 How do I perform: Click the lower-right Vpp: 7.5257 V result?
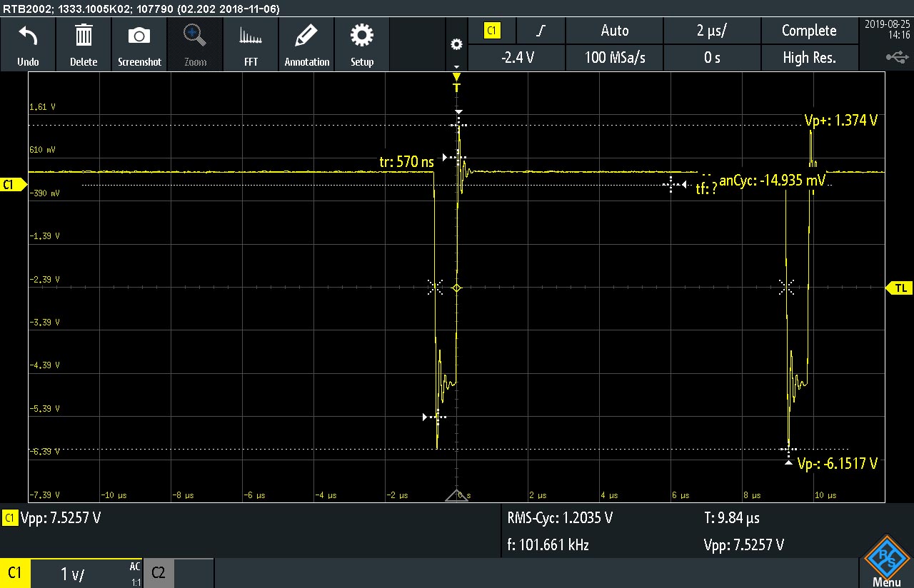click(x=743, y=545)
